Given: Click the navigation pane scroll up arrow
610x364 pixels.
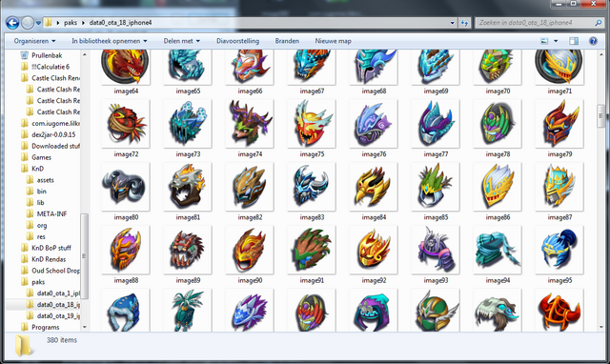Looking at the screenshot, I should [85, 55].
